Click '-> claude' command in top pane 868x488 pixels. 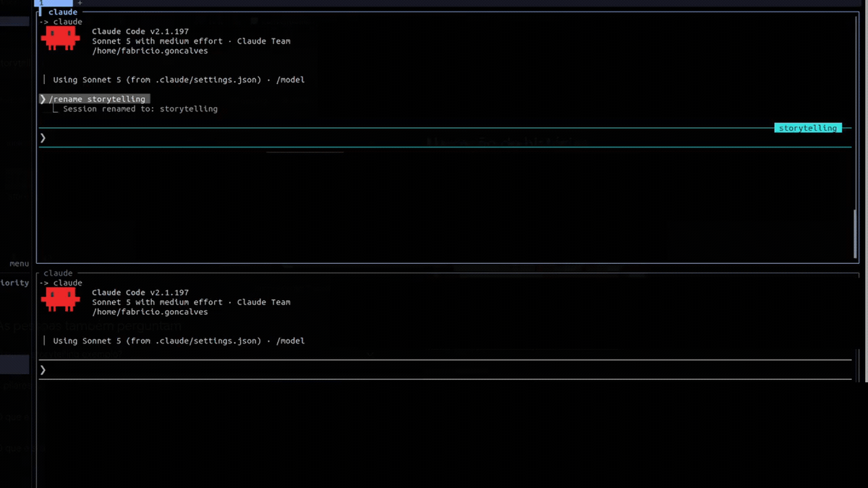61,22
